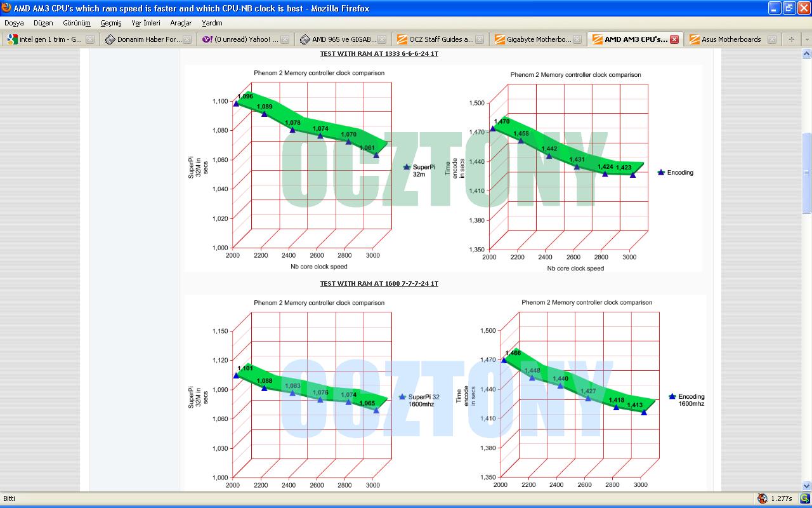Close the Donanim Haber Forum tab
812x508 pixels.
(187, 39)
